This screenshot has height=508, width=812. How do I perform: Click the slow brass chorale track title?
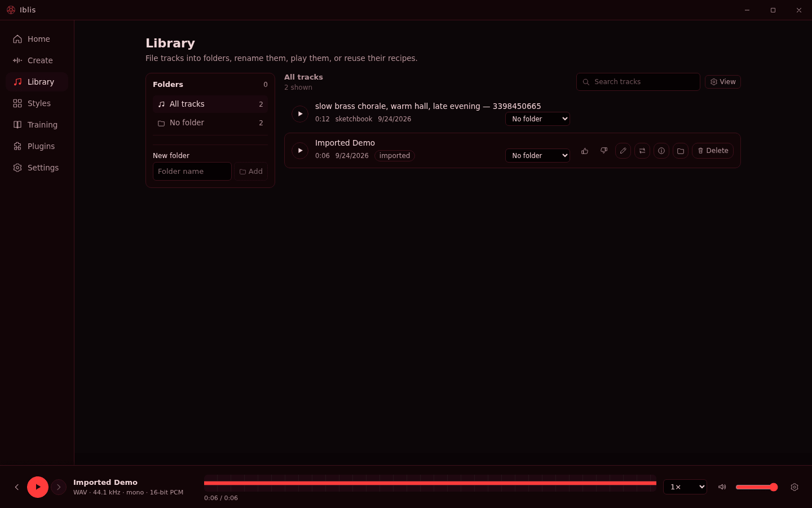[428, 106]
